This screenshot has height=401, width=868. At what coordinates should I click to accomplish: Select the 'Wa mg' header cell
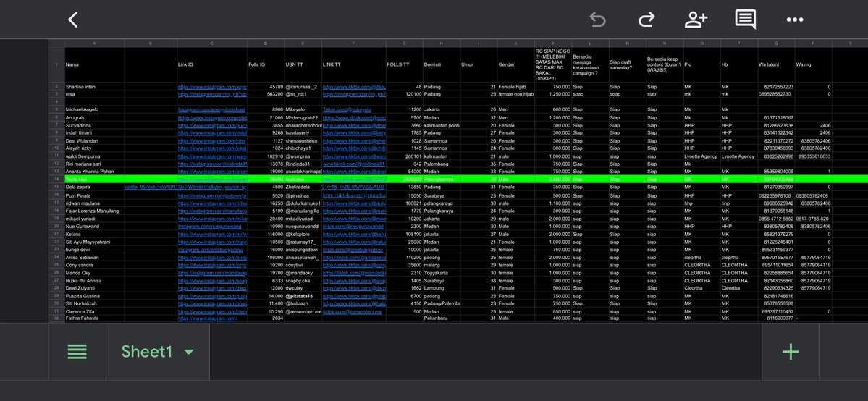813,65
